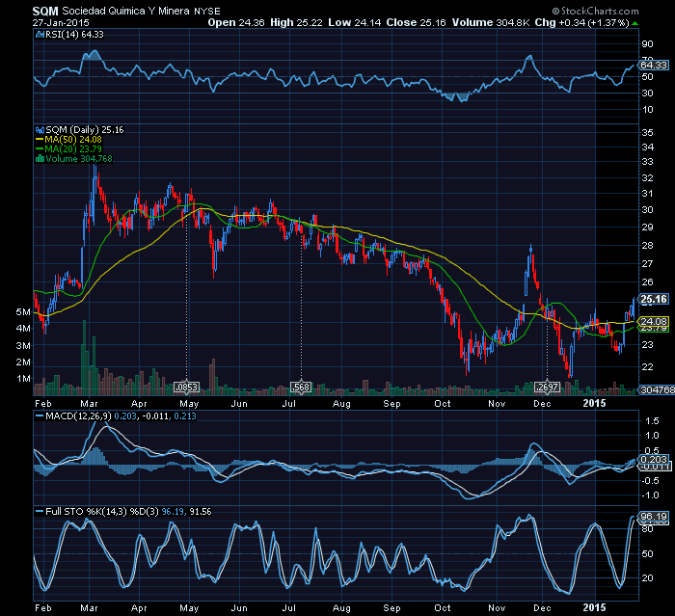Click the MACD legend line icon

(x=40, y=416)
